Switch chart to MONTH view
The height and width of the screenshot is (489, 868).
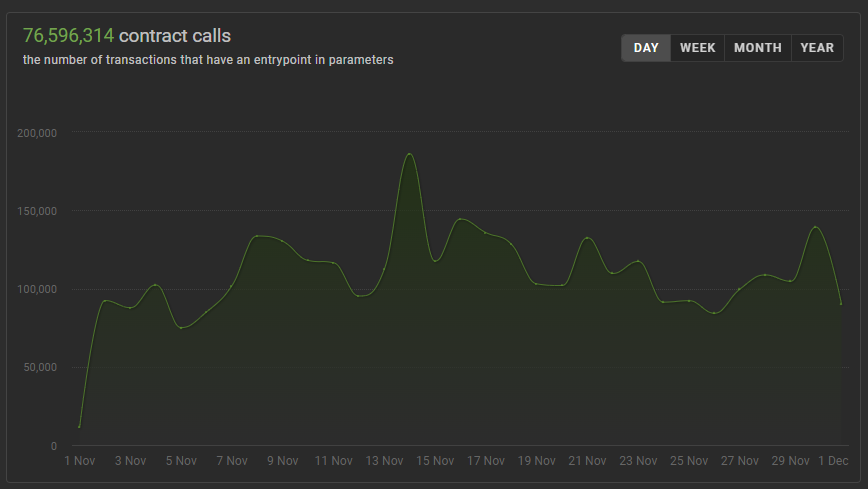pyautogui.click(x=758, y=48)
